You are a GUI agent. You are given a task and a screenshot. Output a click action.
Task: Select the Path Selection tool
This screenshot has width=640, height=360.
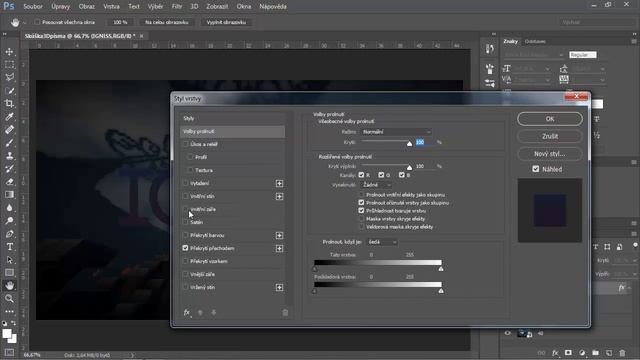[x=9, y=260]
